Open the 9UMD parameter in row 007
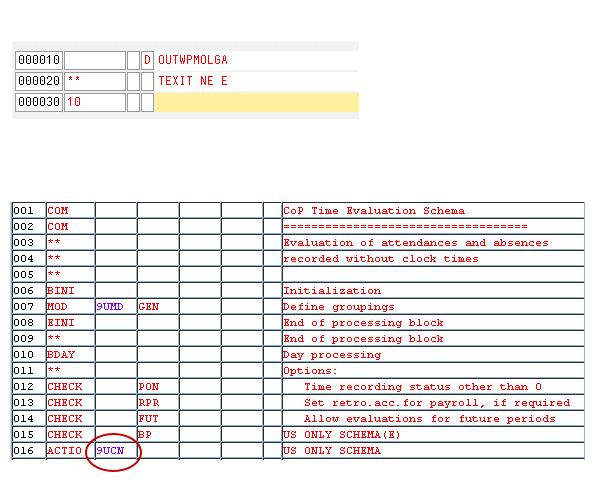 [110, 307]
